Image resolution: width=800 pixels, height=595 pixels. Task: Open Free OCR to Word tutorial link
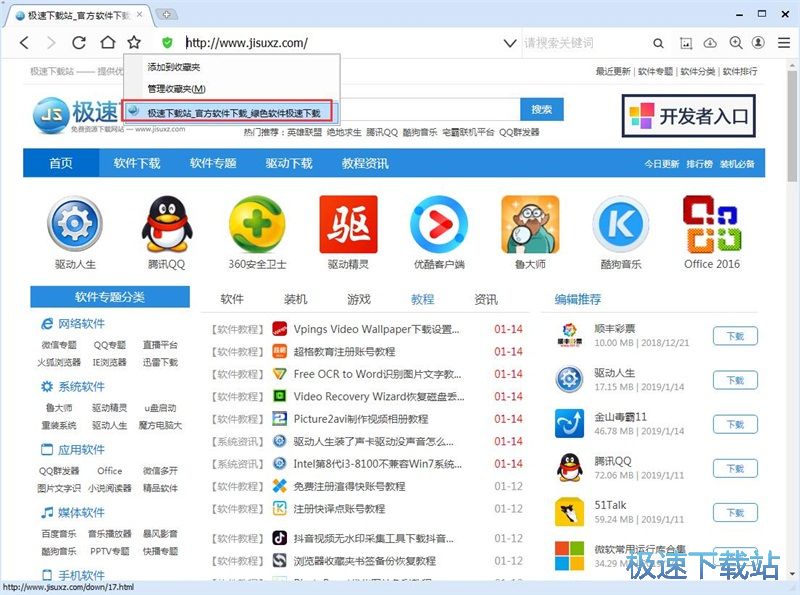(378, 374)
